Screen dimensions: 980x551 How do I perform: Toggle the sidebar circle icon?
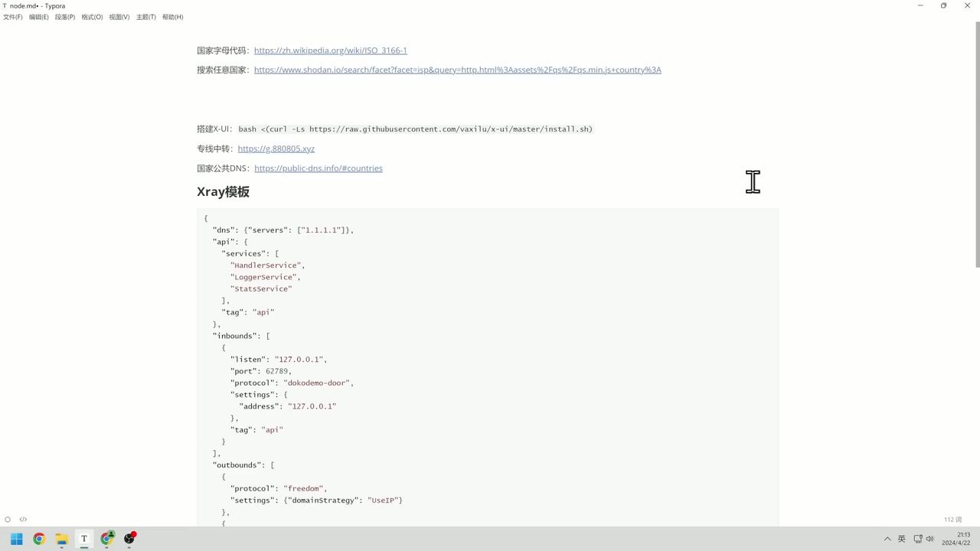click(x=8, y=520)
